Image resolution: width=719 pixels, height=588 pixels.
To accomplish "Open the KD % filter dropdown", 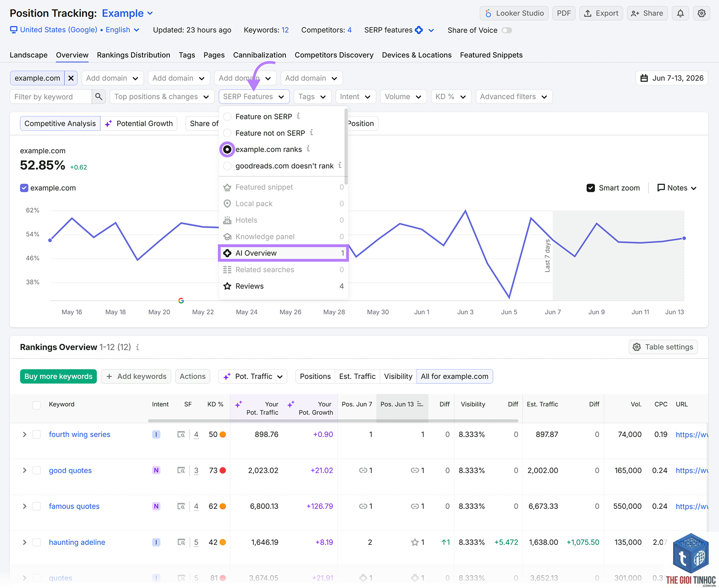I will (451, 97).
